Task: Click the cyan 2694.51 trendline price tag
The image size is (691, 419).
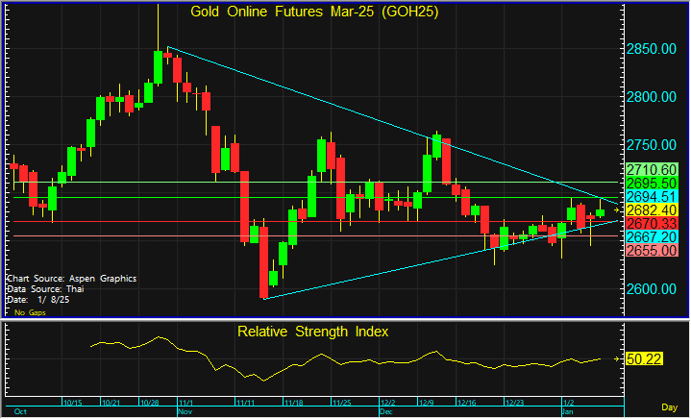Action: pos(649,198)
